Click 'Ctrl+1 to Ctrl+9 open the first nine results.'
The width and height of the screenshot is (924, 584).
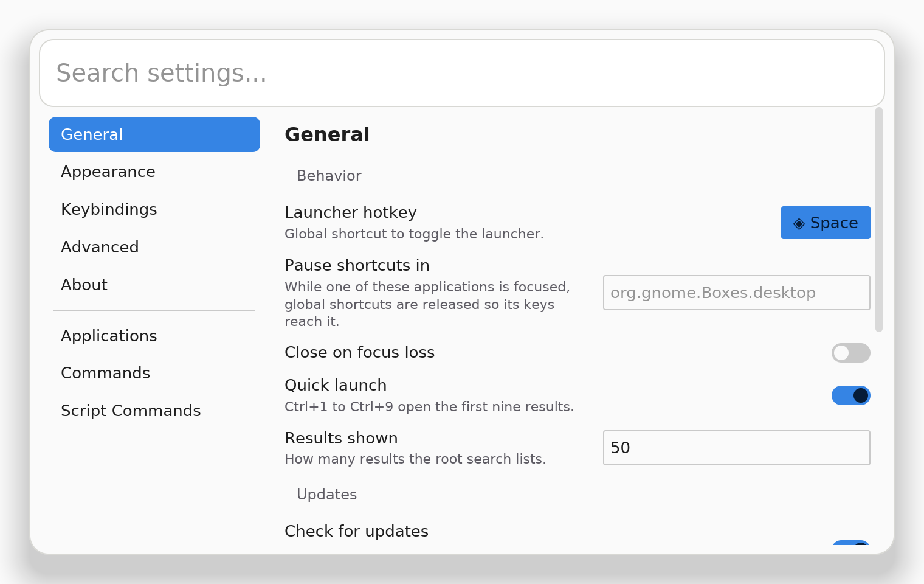tap(429, 407)
